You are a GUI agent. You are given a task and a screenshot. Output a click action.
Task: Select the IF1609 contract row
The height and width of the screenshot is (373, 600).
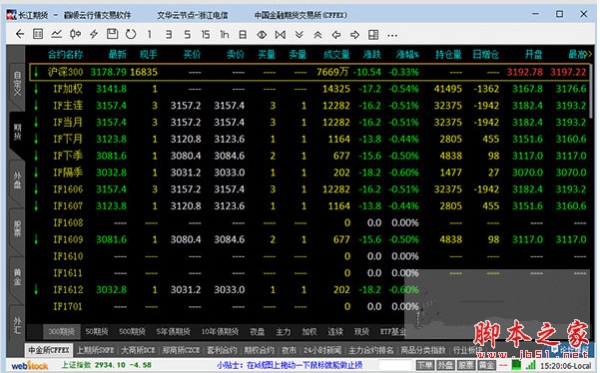click(309, 239)
